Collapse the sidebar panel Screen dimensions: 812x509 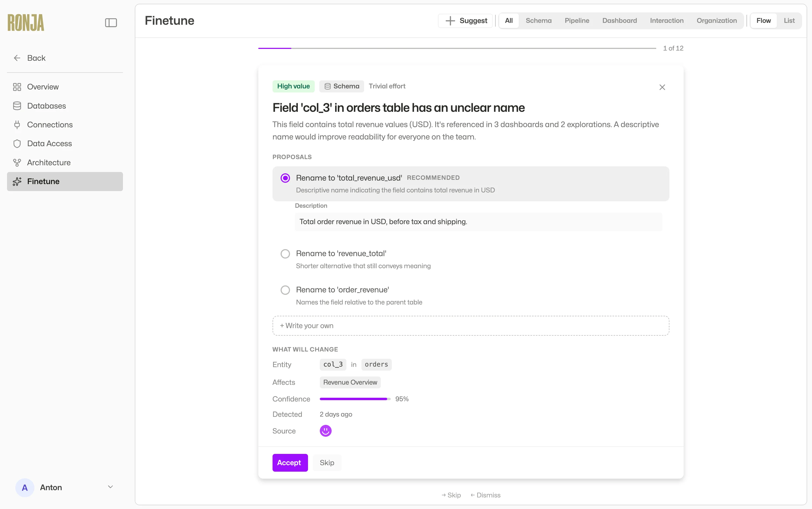(x=110, y=23)
